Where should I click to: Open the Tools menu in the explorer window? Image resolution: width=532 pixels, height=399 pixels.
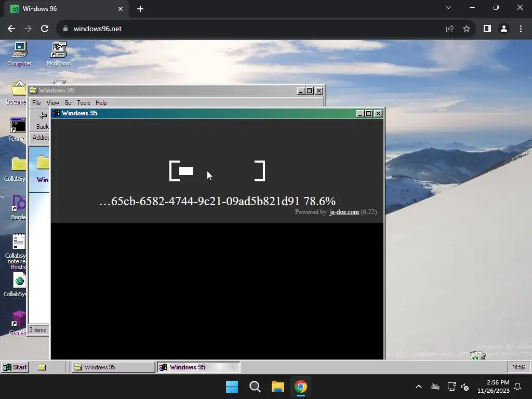[84, 103]
